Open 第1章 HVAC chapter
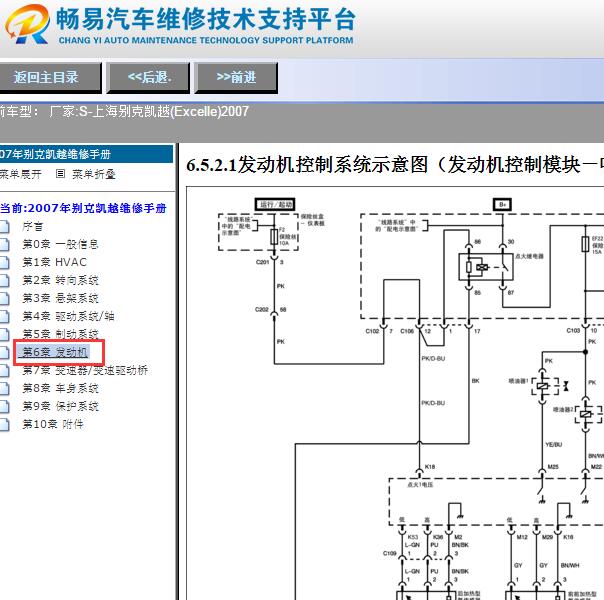Image resolution: width=604 pixels, height=600 pixels. point(54,262)
